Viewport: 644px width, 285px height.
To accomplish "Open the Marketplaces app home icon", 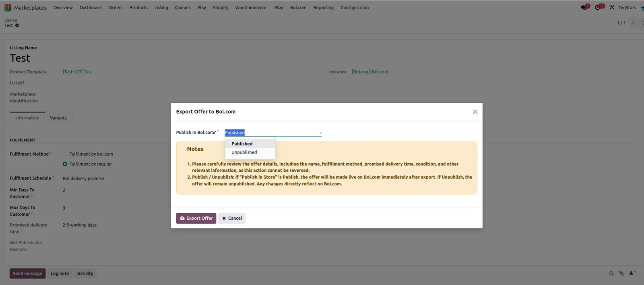I will click(8, 7).
